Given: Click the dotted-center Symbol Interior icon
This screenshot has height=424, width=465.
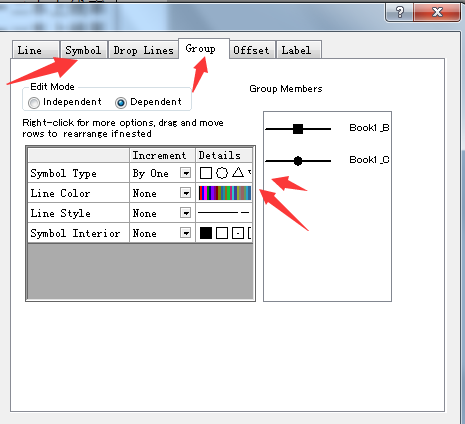Looking at the screenshot, I should pos(238,233).
